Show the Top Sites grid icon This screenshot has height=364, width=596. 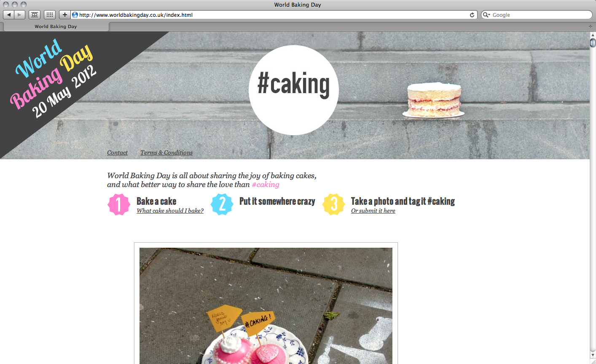tap(50, 15)
